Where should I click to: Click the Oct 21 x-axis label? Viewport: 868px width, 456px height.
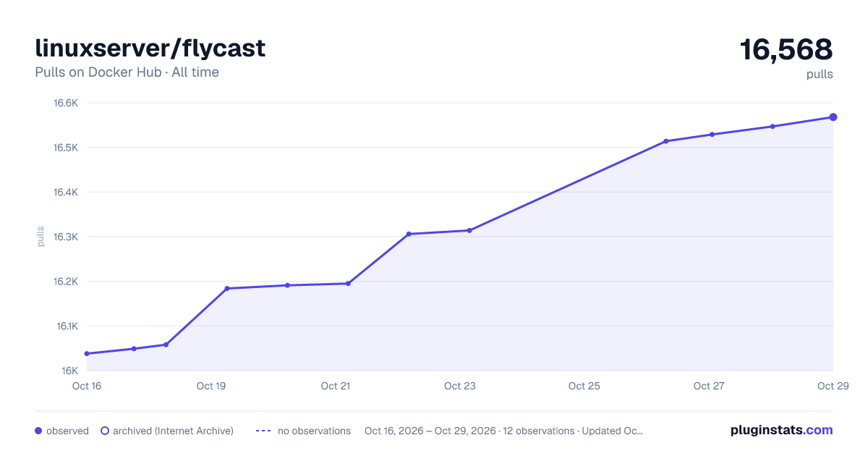coord(336,386)
